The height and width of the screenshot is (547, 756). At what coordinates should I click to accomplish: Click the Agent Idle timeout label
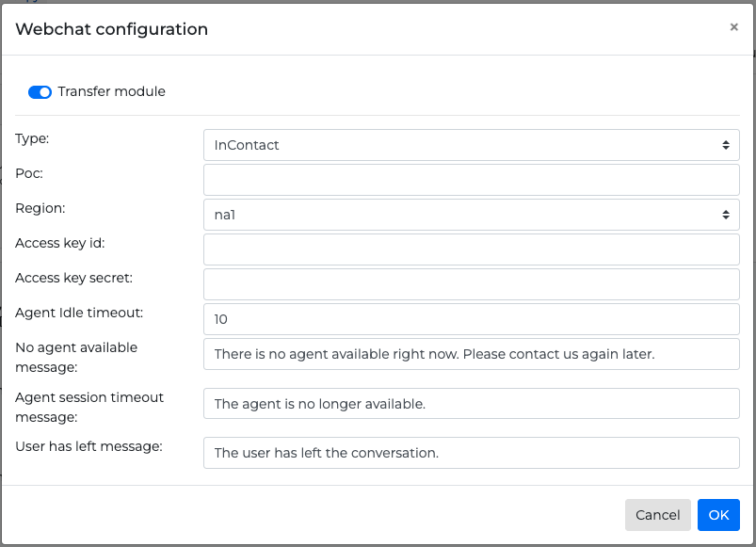(x=79, y=313)
